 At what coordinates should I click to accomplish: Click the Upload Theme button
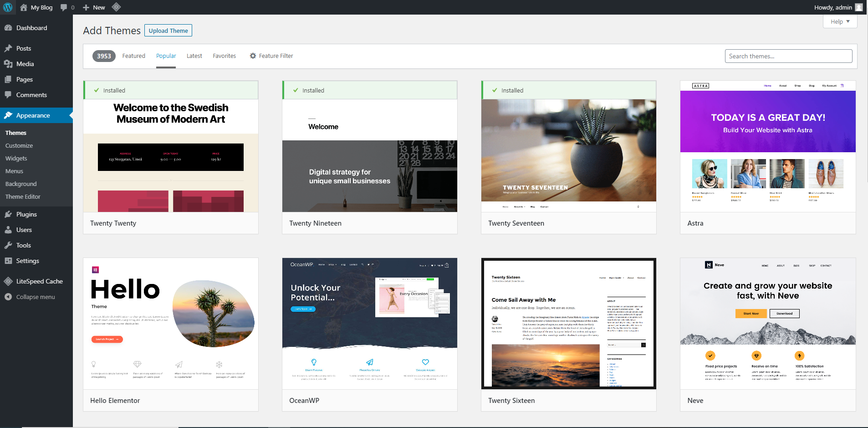click(168, 31)
